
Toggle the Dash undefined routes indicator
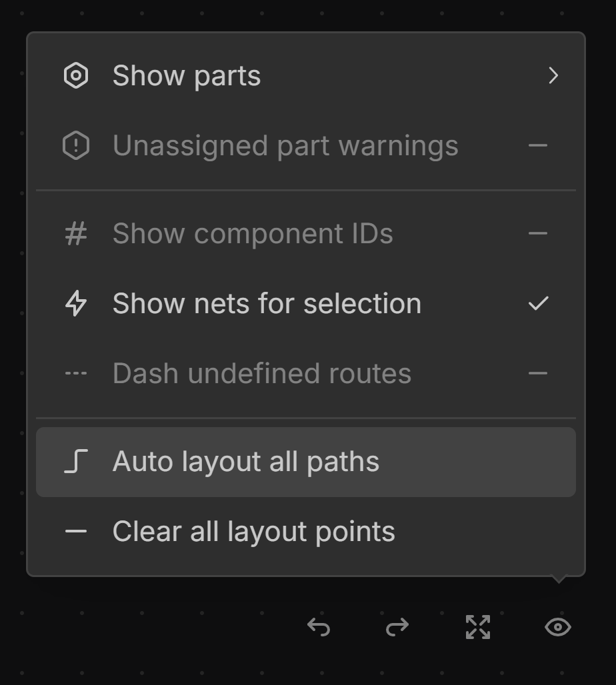coord(538,374)
